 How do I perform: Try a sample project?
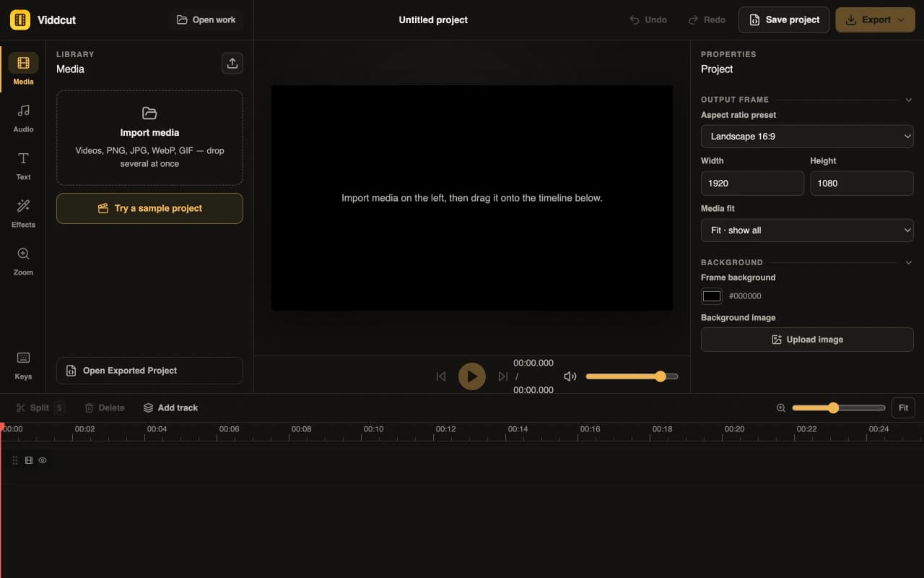149,208
